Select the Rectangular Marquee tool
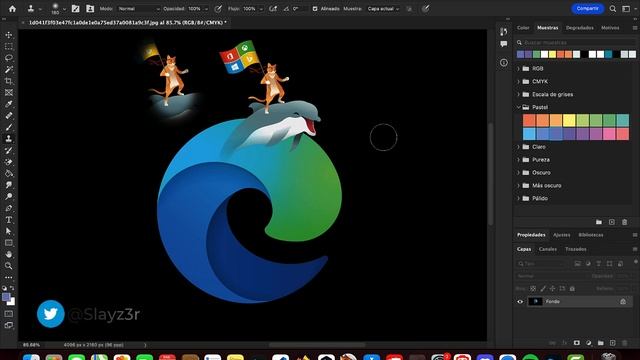640x360 pixels. point(9,47)
